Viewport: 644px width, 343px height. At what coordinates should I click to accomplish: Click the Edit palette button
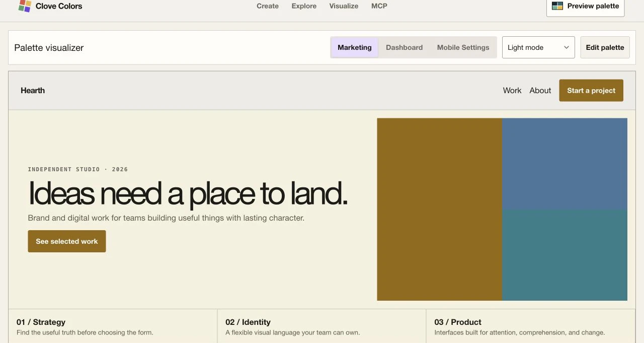point(605,47)
